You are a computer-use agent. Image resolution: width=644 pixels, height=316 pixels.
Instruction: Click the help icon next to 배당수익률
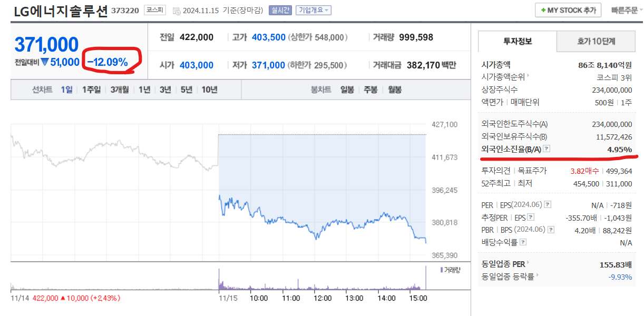522,242
